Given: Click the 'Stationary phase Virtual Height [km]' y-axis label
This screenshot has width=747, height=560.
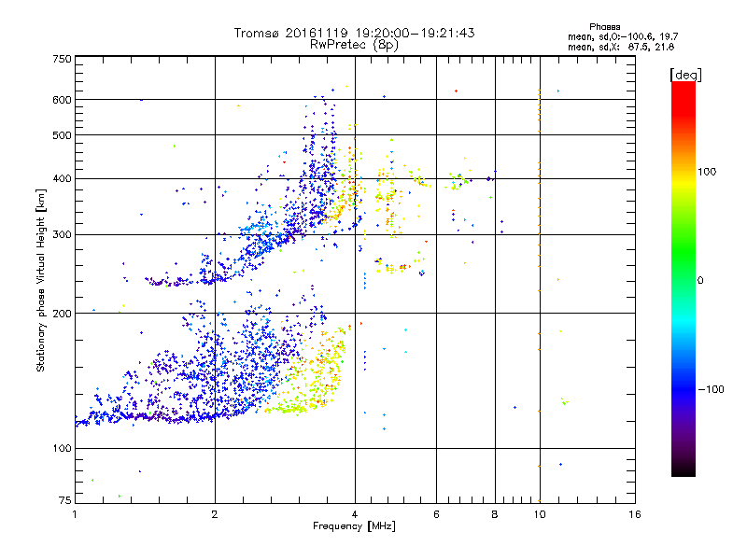Looking at the screenshot, I should [x=41, y=281].
